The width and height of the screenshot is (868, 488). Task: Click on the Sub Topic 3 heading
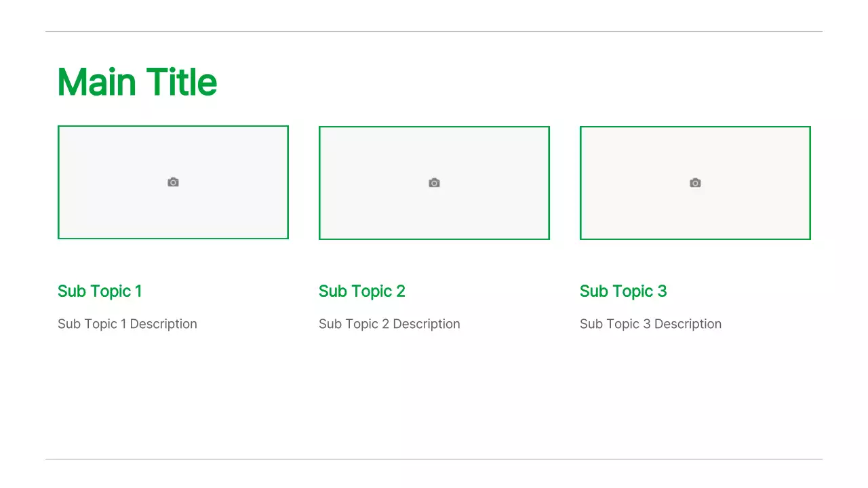(623, 291)
